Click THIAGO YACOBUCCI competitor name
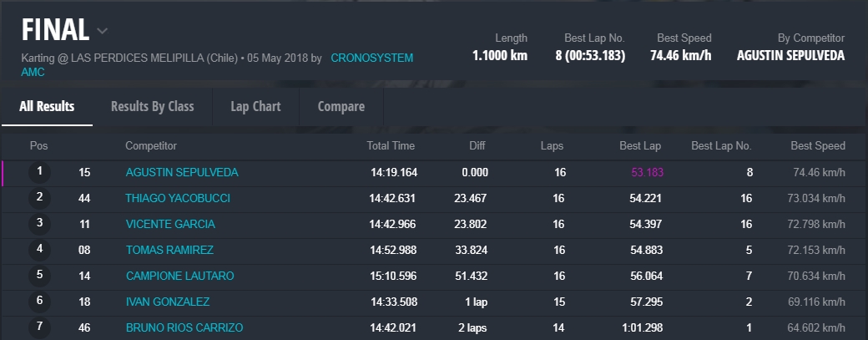 pos(177,198)
